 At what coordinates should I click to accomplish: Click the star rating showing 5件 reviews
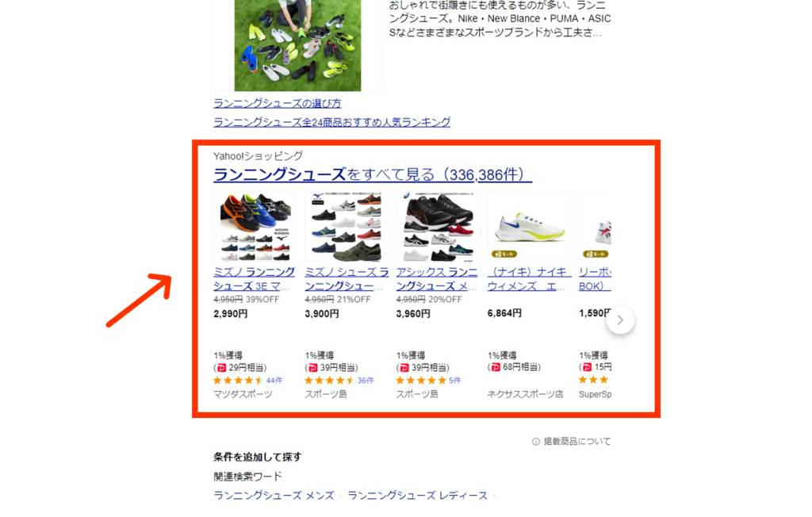(x=421, y=381)
